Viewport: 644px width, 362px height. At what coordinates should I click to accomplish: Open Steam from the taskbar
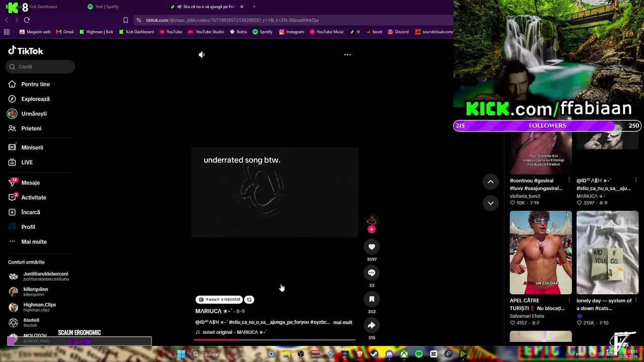pyautogui.click(x=374, y=354)
